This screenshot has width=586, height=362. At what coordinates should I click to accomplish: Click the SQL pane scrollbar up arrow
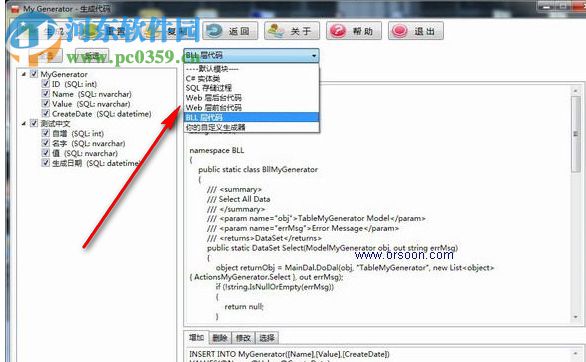[x=575, y=353]
